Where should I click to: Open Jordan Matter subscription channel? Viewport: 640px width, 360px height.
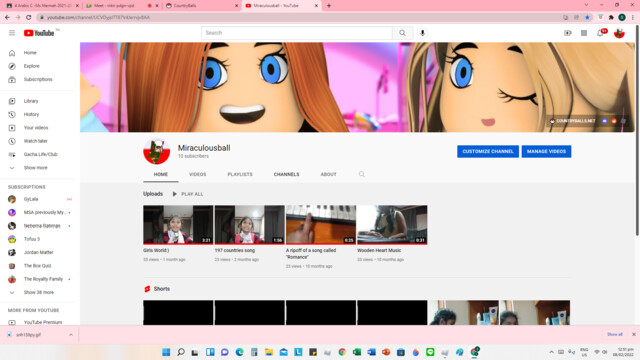coord(37,253)
